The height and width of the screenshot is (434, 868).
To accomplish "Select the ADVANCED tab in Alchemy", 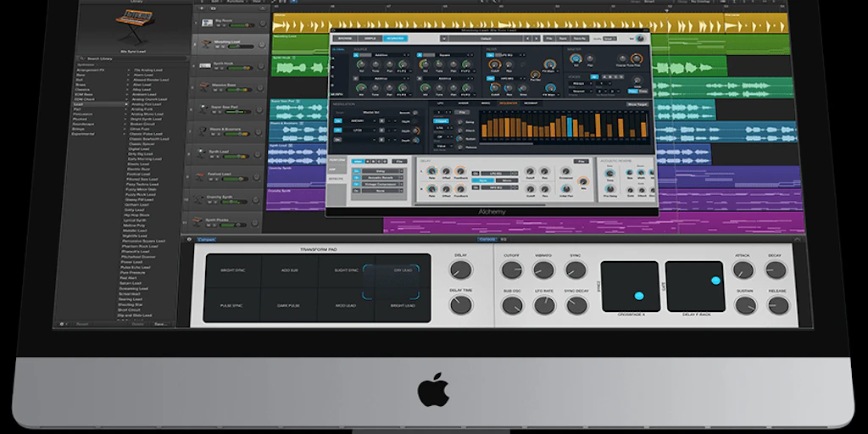I will (395, 38).
